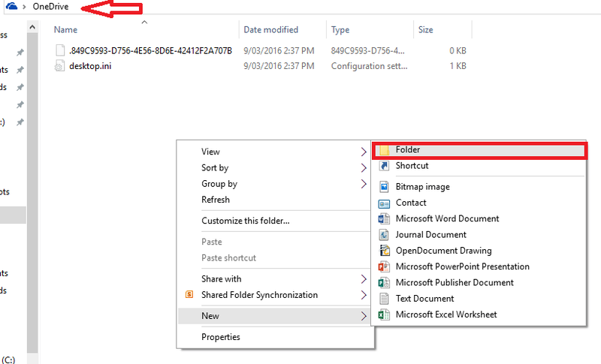Open the Sort by submenu
Image resolution: width=601 pixels, height=364 pixels.
(275, 167)
